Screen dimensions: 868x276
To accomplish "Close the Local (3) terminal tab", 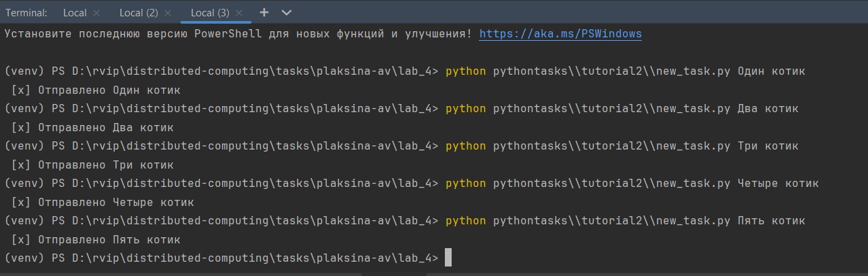I will click(x=239, y=13).
